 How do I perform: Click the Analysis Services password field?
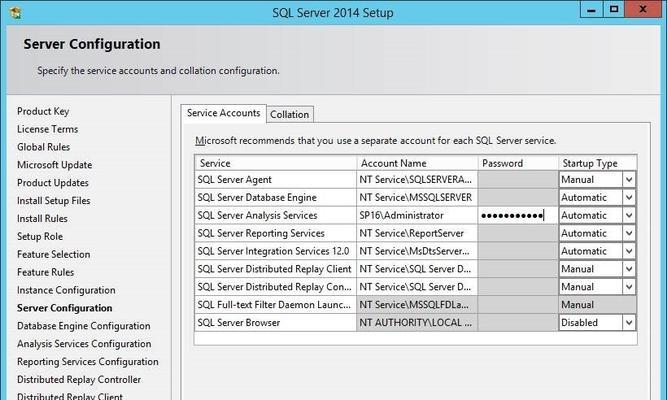pyautogui.click(x=518, y=215)
